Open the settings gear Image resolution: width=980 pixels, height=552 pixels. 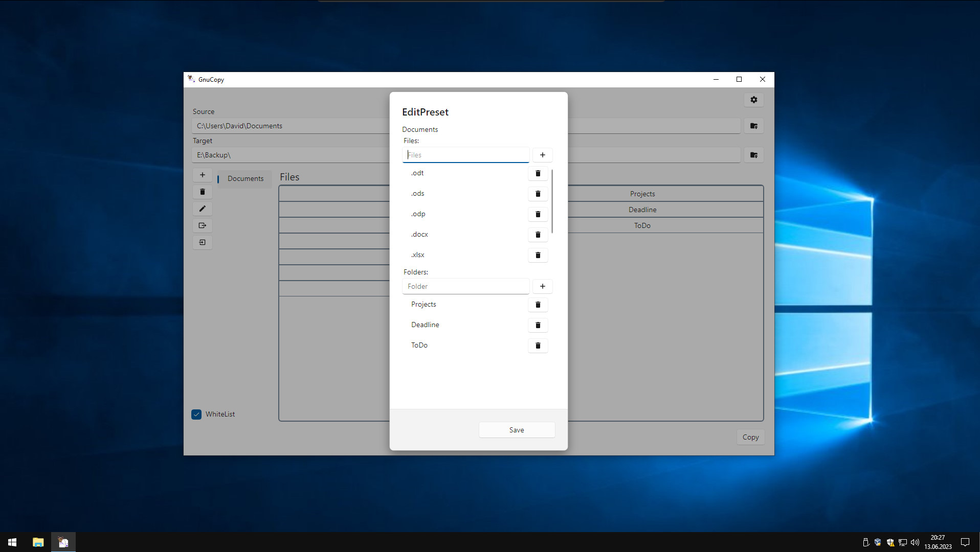tap(753, 100)
